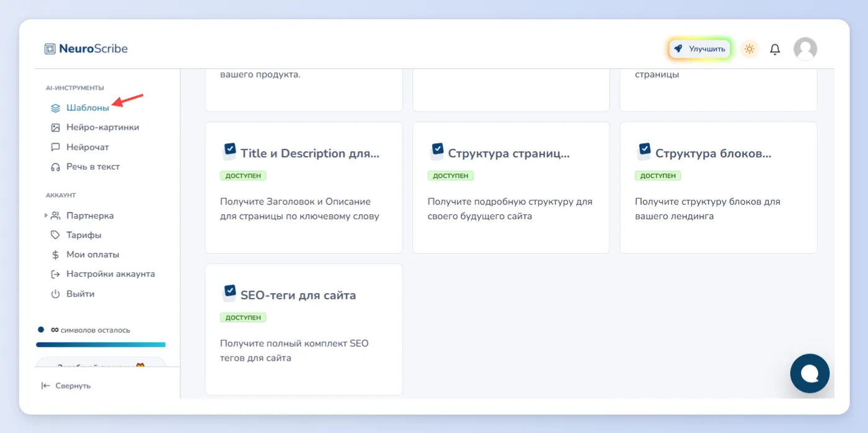
Task: Click ДОСТУПЕН badge on Структура страниц card
Action: pyautogui.click(x=451, y=176)
